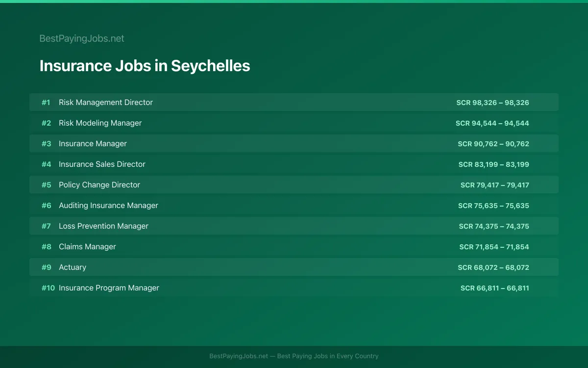The height and width of the screenshot is (368, 588).
Task: Click rank number #6
Action: tap(46, 206)
